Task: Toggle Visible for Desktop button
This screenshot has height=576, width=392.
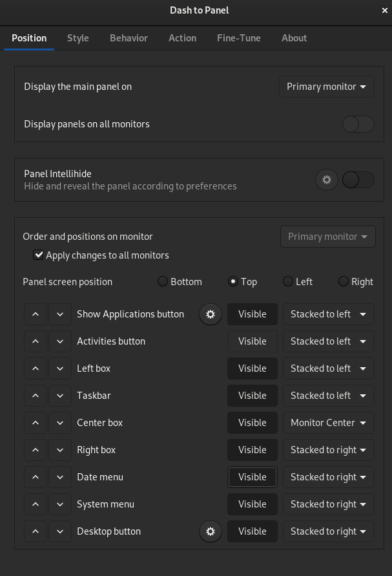Action: [253, 531]
